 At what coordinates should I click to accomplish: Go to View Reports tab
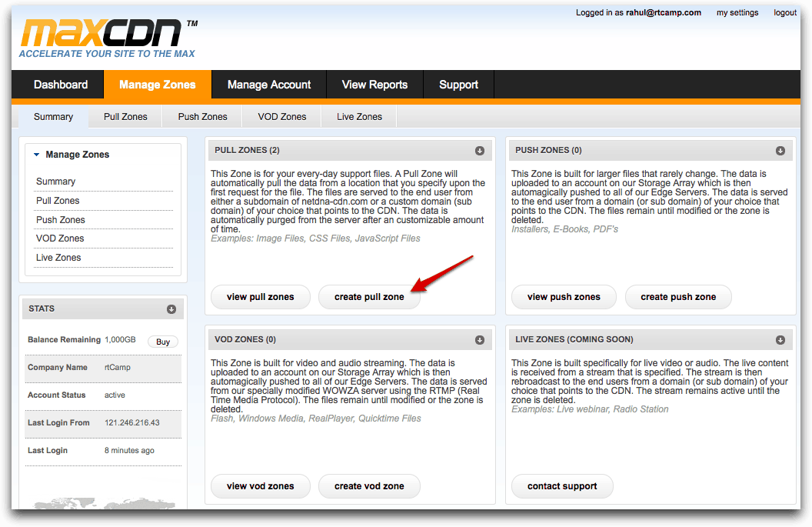pos(374,85)
